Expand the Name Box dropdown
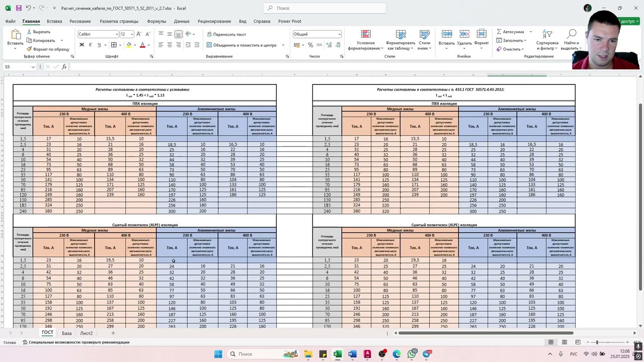Image resolution: width=644 pixels, height=362 pixels. click(x=33, y=67)
